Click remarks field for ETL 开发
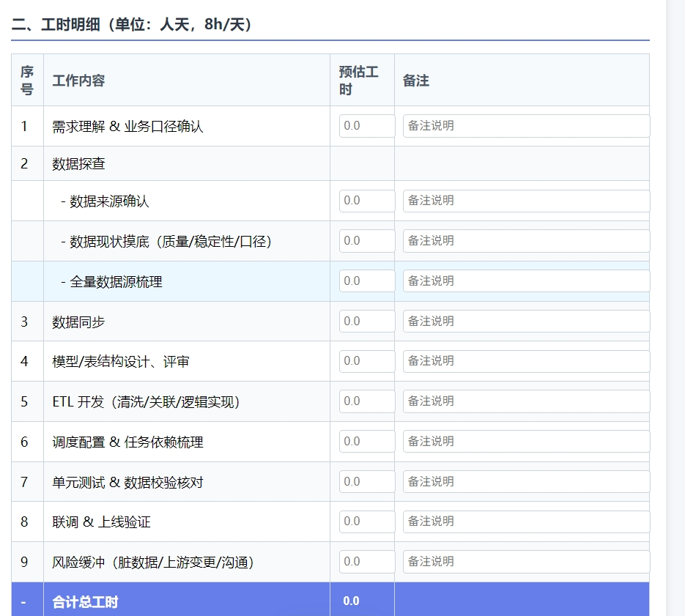 point(527,401)
